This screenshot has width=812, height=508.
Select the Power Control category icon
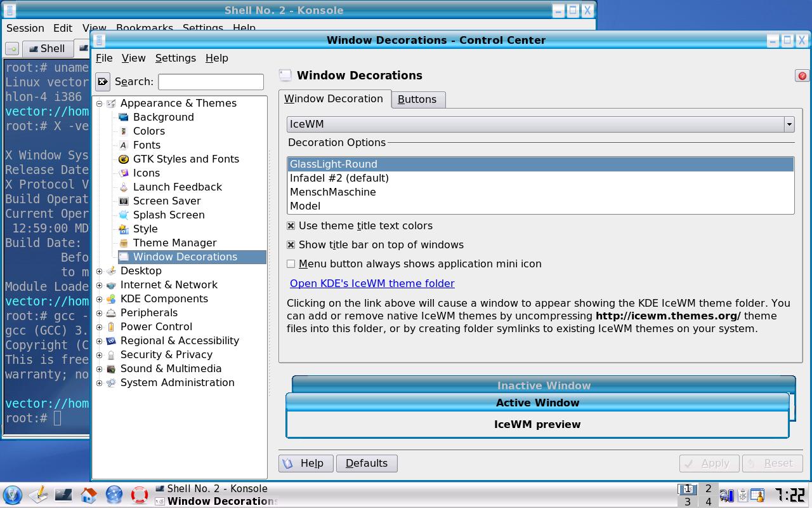point(111,326)
